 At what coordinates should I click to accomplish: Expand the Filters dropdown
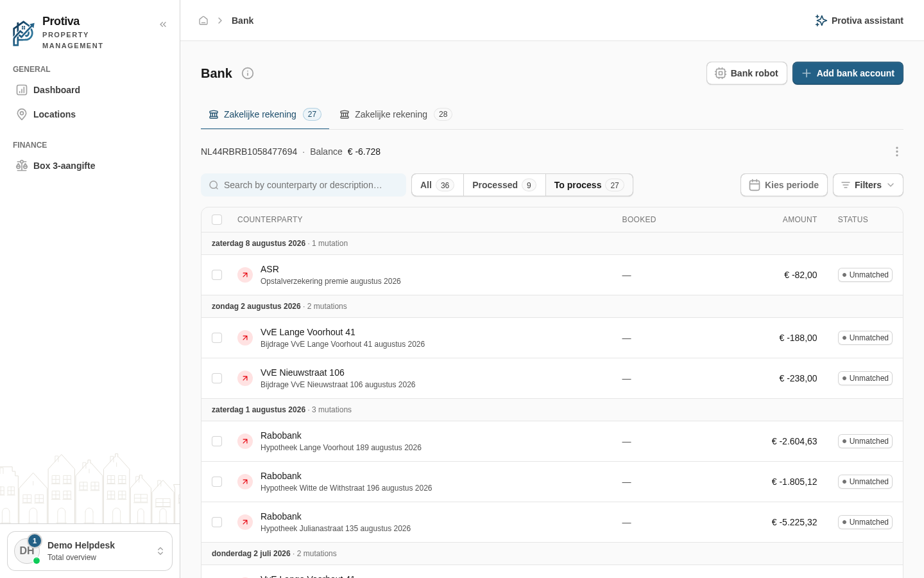pyautogui.click(x=868, y=185)
